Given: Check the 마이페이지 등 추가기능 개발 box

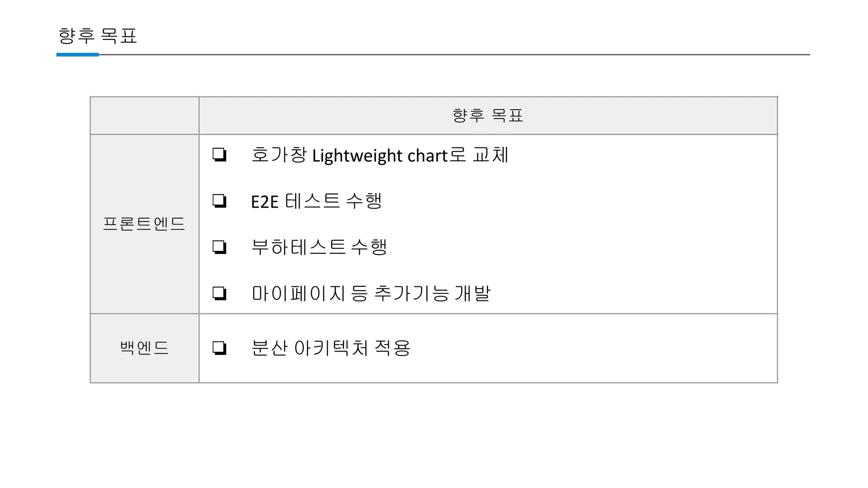Looking at the screenshot, I should [219, 293].
